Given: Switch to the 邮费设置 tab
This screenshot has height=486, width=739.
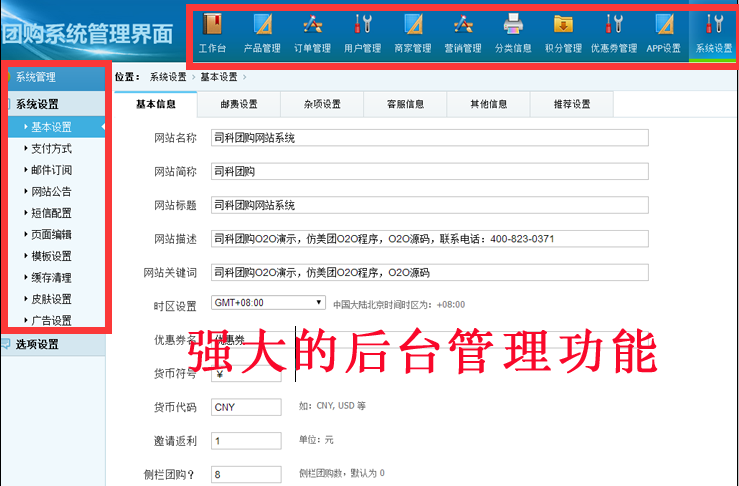Looking at the screenshot, I should pos(239,104).
